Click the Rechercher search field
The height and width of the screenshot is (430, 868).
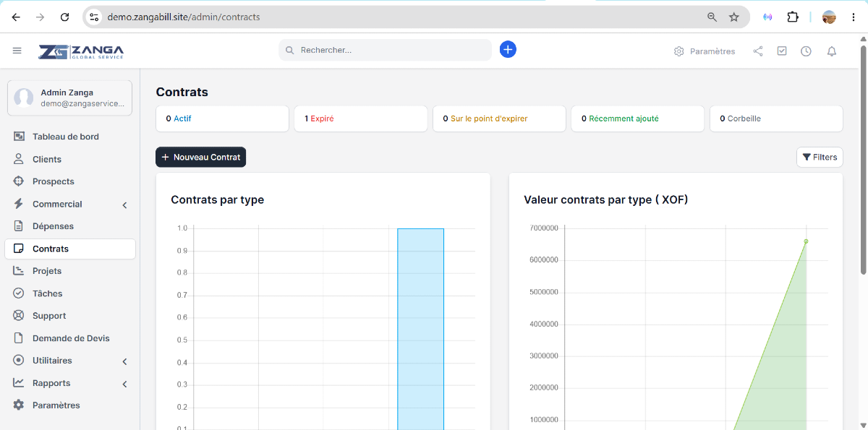pyautogui.click(x=385, y=50)
